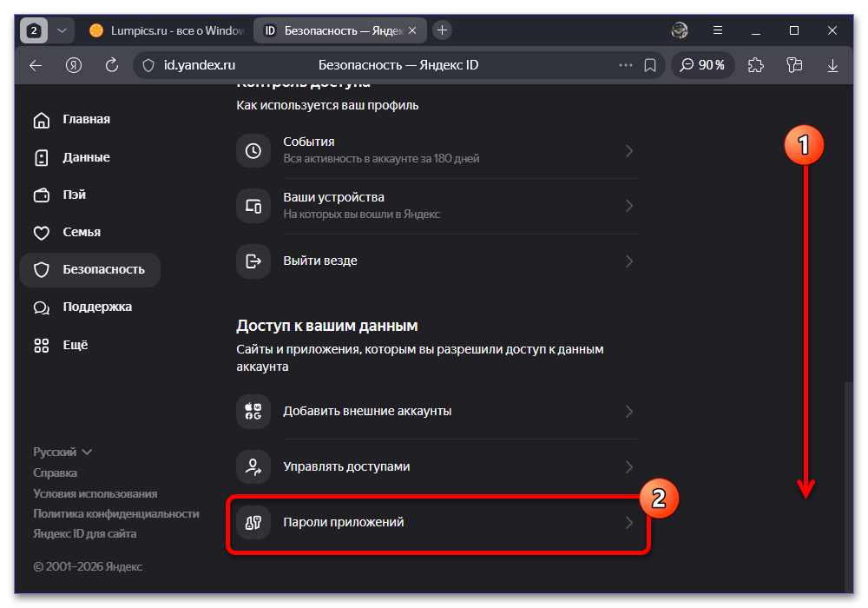Screen dimensions: 868x608
Task: Select Безопасность in the sidebar
Action: 89,269
